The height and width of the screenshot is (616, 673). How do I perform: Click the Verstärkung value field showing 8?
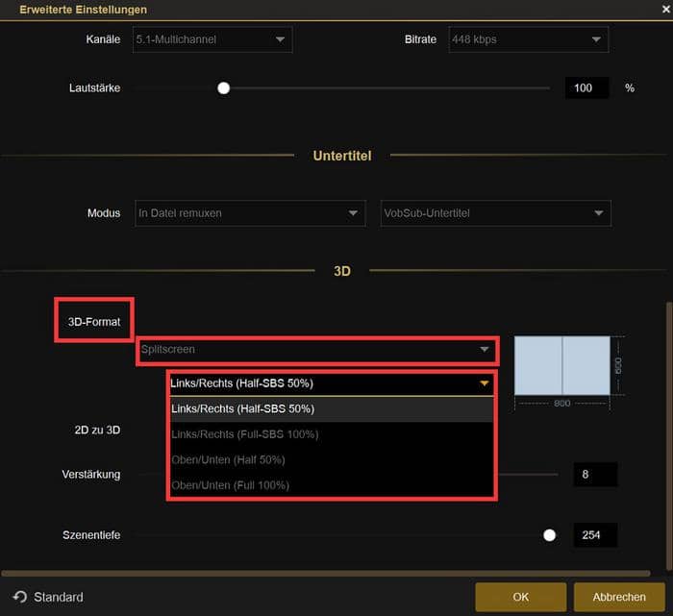tap(594, 474)
